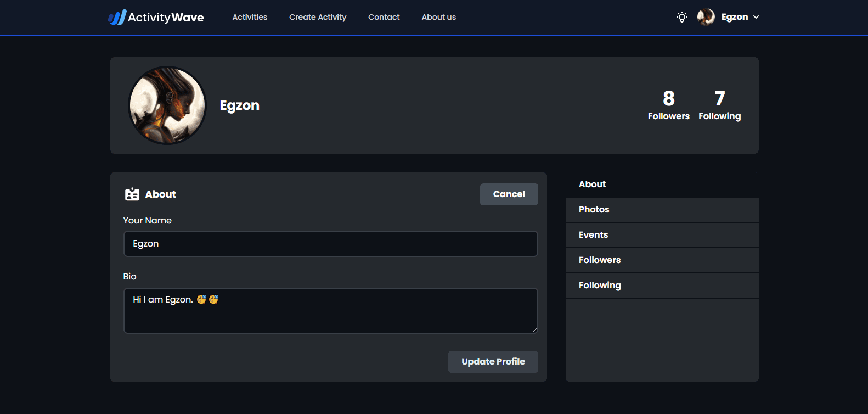The width and height of the screenshot is (868, 414).
Task: Open the Followers tab in sidebar
Action: coord(662,260)
